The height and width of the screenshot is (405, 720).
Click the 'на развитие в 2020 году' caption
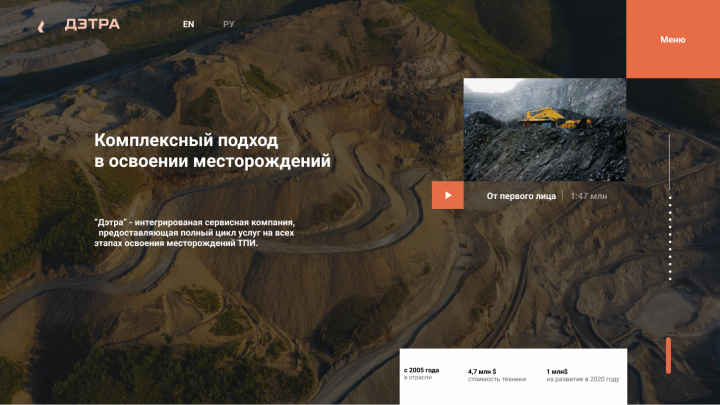[x=583, y=379]
